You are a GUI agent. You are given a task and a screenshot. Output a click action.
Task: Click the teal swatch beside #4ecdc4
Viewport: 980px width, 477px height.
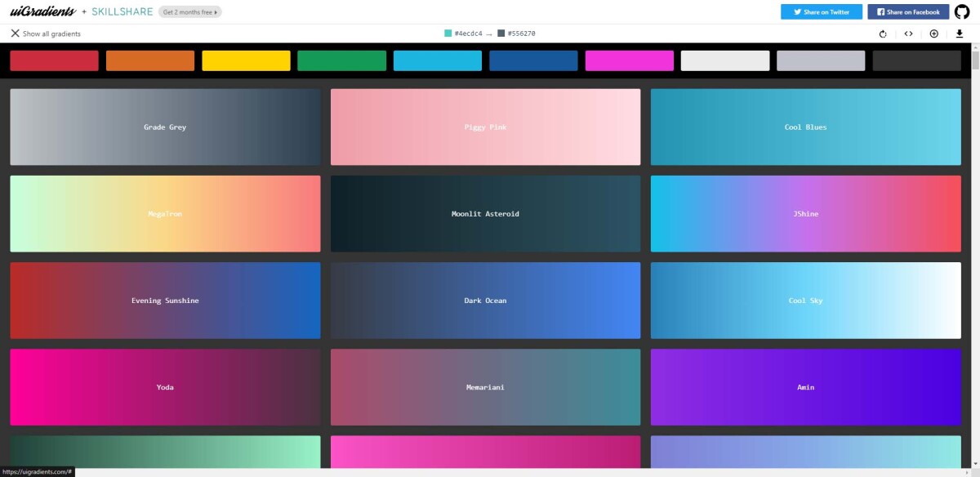(x=447, y=33)
